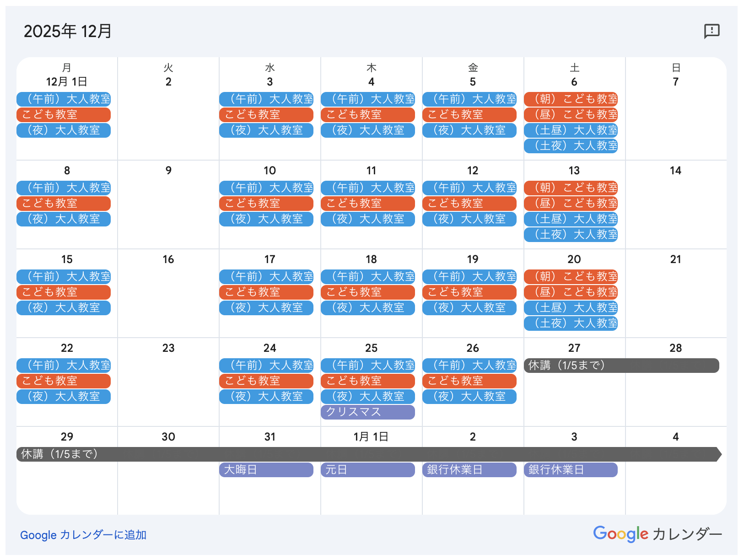Viewport: 744px width, 560px height.
Task: Select 銀行休業日 event on January 3rd
Action: pyautogui.click(x=571, y=469)
